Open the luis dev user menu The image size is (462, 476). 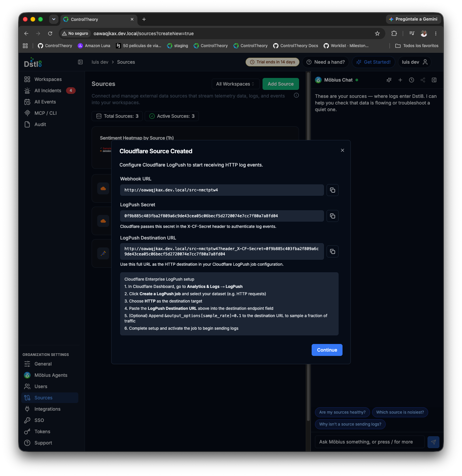point(415,62)
